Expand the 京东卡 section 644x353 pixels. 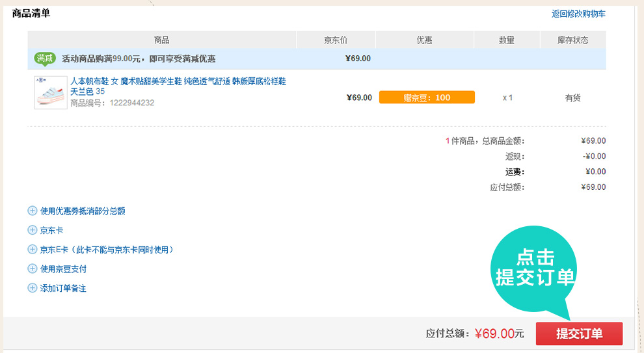coord(33,230)
